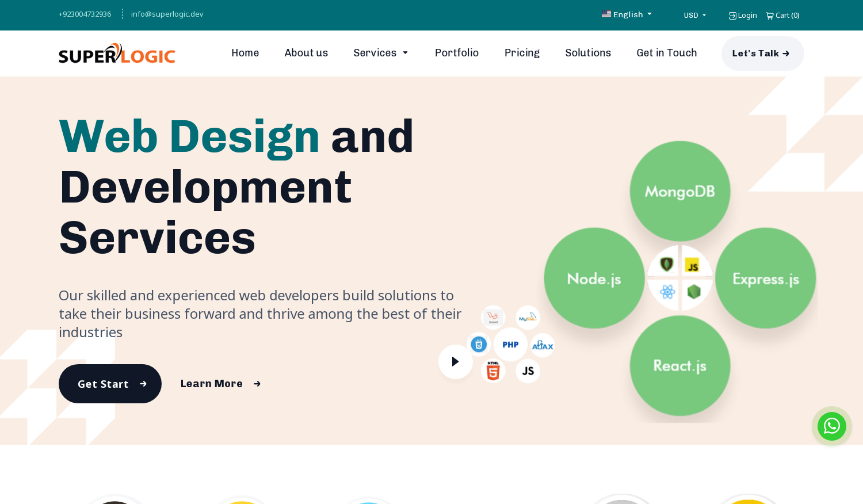Click the React.js green circle

pos(680,366)
